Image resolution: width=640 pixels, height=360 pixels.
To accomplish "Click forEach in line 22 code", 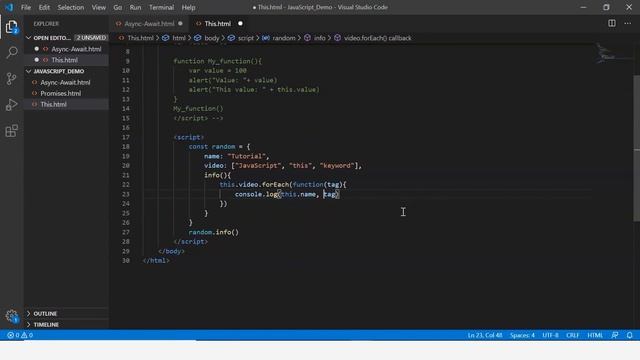I will coord(275,184).
